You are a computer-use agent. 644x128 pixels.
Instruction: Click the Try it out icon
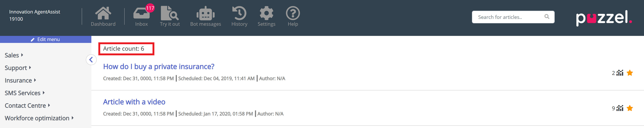pyautogui.click(x=169, y=14)
